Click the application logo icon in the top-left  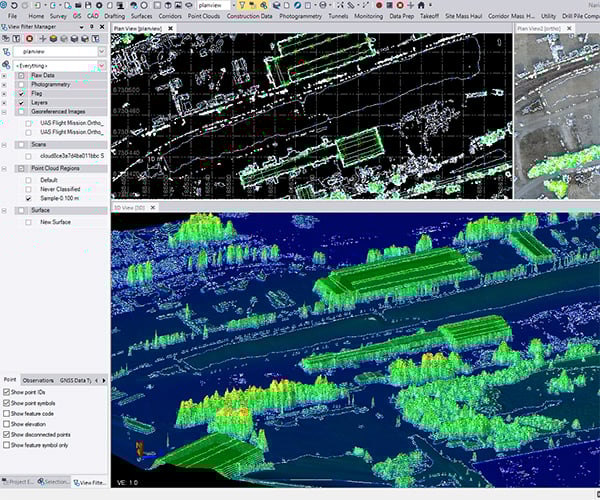click(3, 5)
